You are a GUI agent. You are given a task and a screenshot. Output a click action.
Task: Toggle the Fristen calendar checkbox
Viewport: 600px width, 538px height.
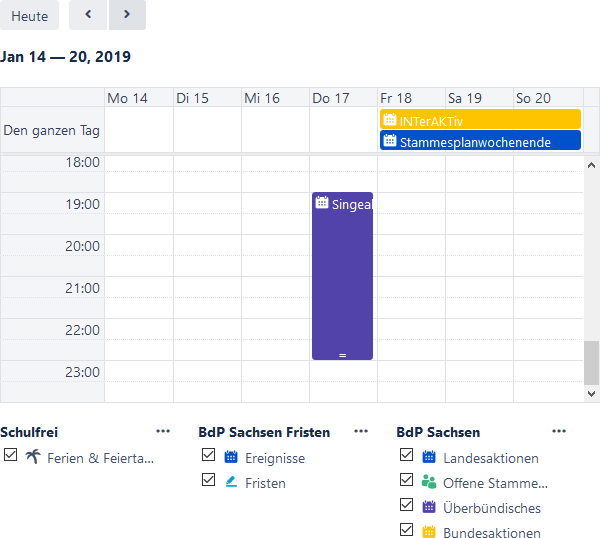click(208, 480)
